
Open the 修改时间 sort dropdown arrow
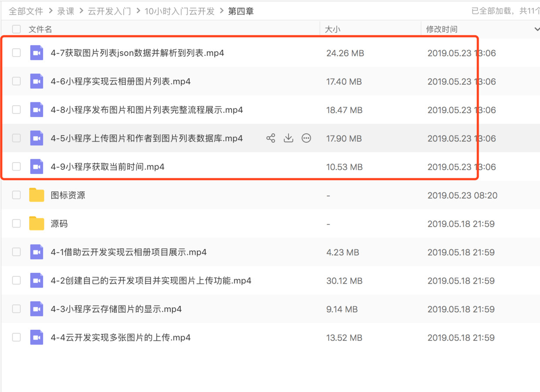(x=537, y=29)
